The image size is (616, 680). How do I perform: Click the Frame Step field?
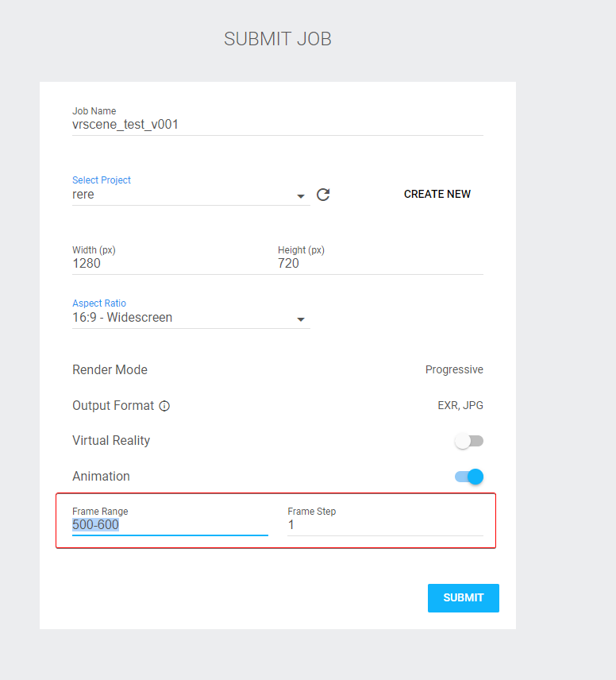[x=385, y=525]
